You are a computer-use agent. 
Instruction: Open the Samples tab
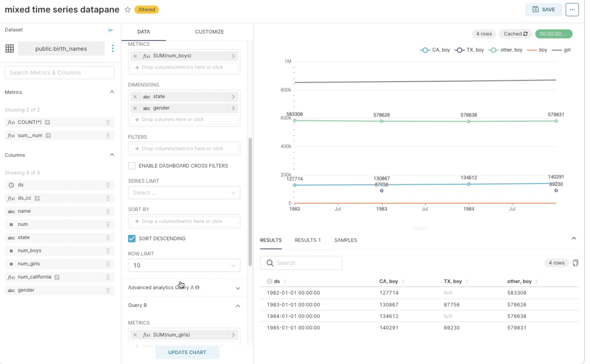tap(345, 240)
